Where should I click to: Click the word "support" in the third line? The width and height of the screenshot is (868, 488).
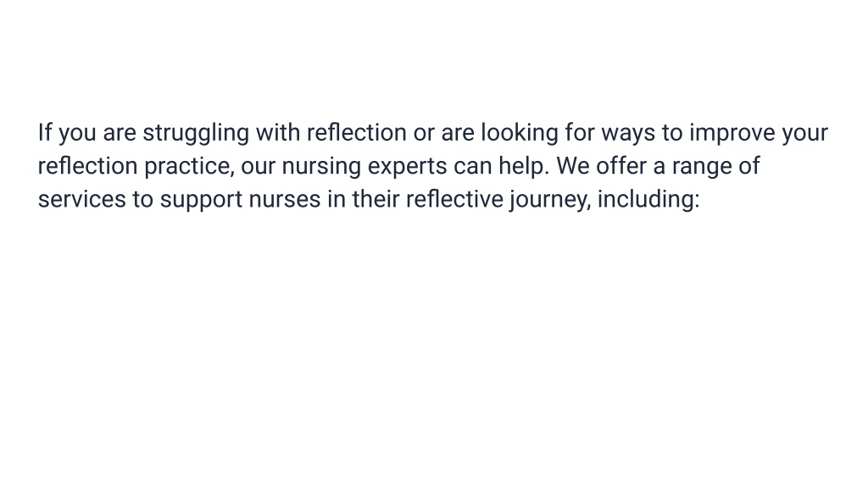202,201
